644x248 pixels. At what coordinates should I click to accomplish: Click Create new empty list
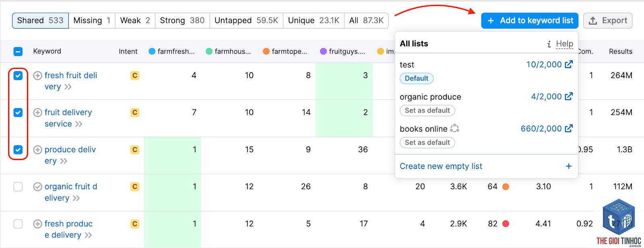441,166
